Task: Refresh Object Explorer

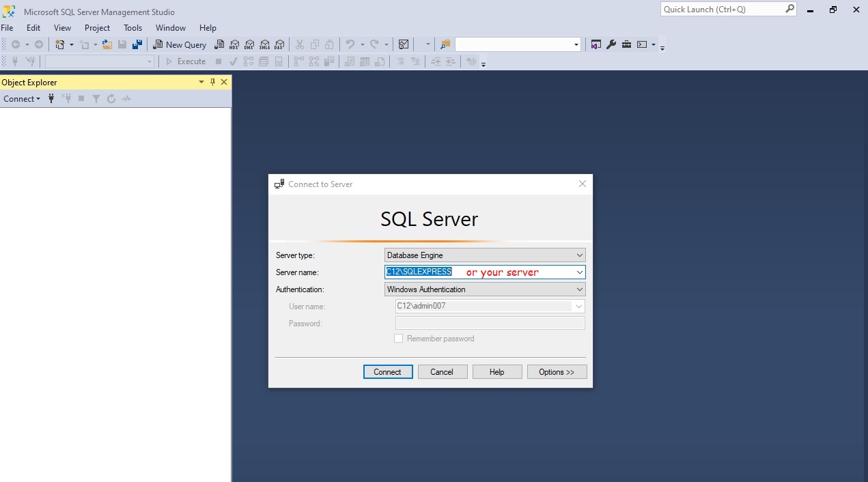Action: pyautogui.click(x=111, y=98)
